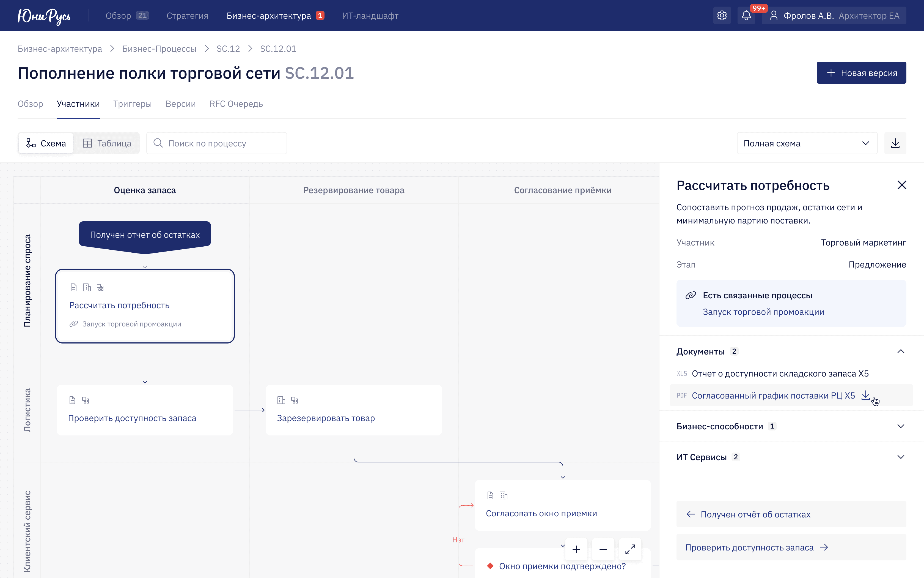
Task: Click business-capability icon in Рассчитать потребность card
Action: (87, 287)
